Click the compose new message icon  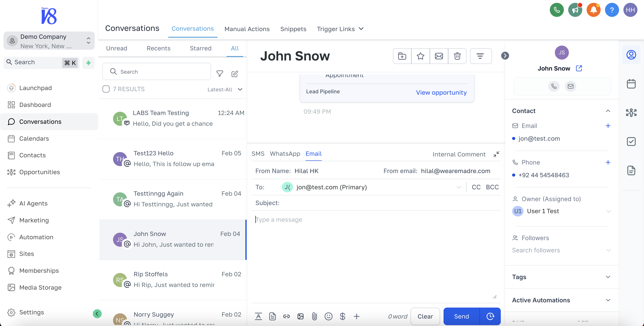pos(235,74)
